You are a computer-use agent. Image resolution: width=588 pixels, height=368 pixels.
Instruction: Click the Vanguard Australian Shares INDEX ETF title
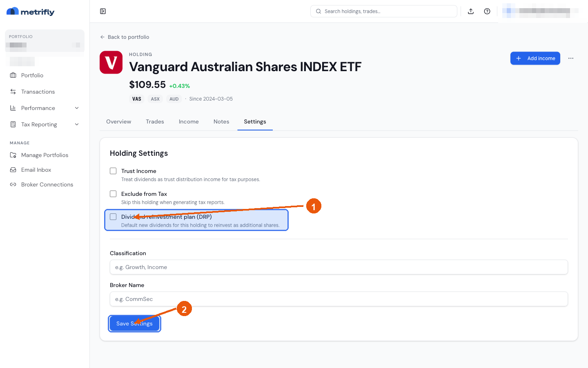click(245, 67)
